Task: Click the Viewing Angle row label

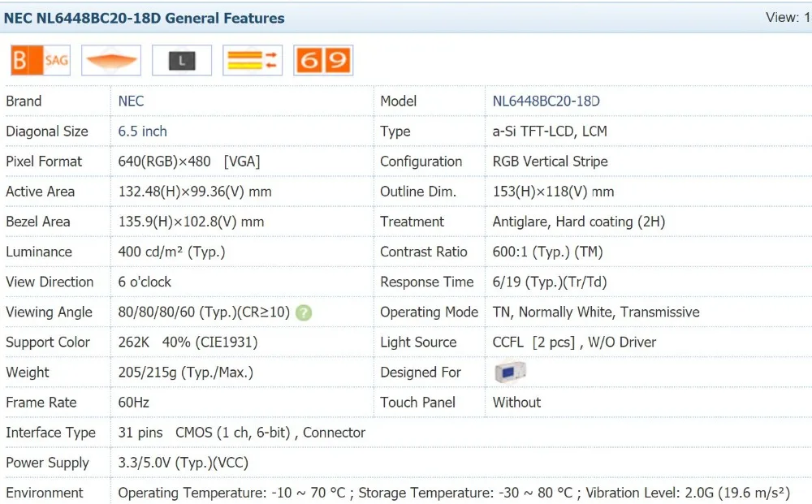Action: [x=50, y=312]
